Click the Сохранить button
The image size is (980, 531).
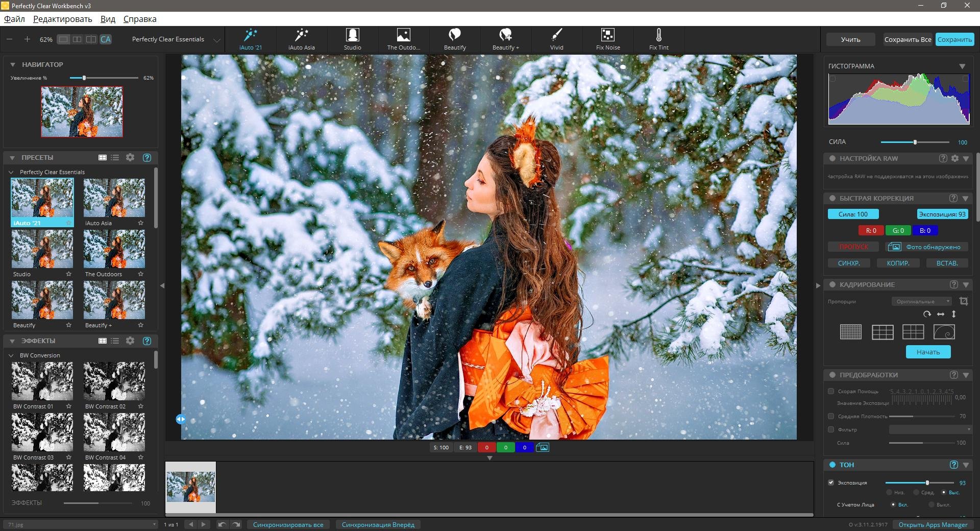pos(954,39)
